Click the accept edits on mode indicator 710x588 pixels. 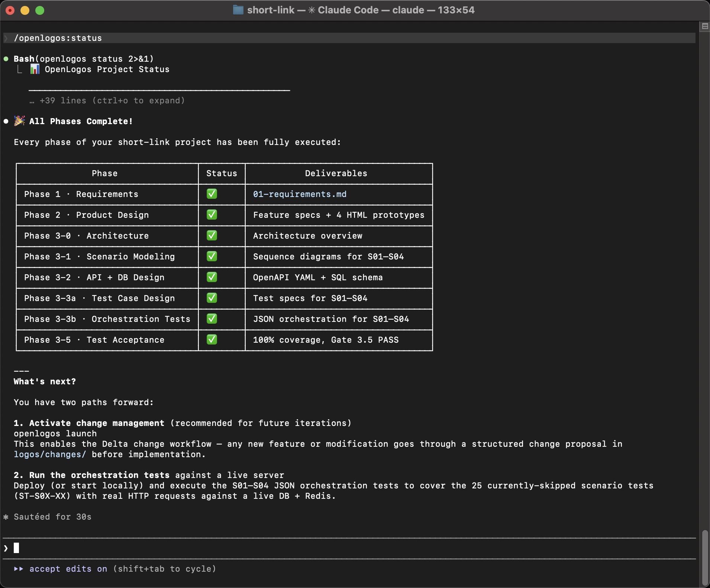(68, 569)
